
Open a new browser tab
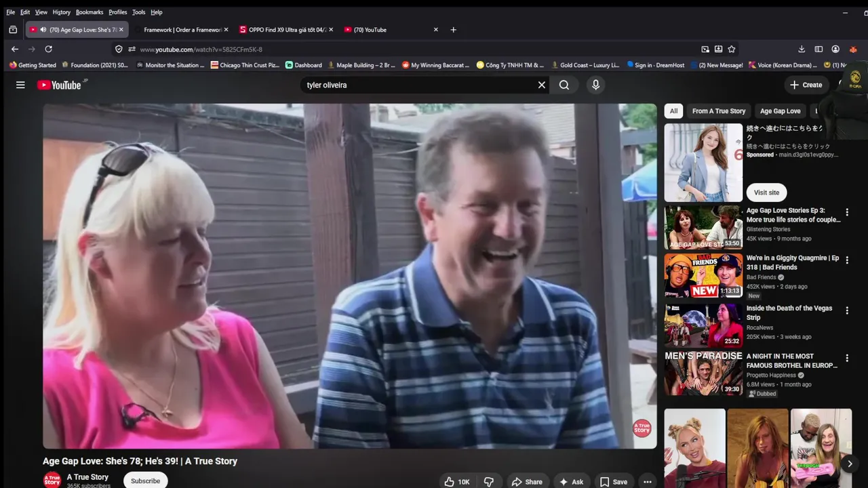click(x=453, y=30)
